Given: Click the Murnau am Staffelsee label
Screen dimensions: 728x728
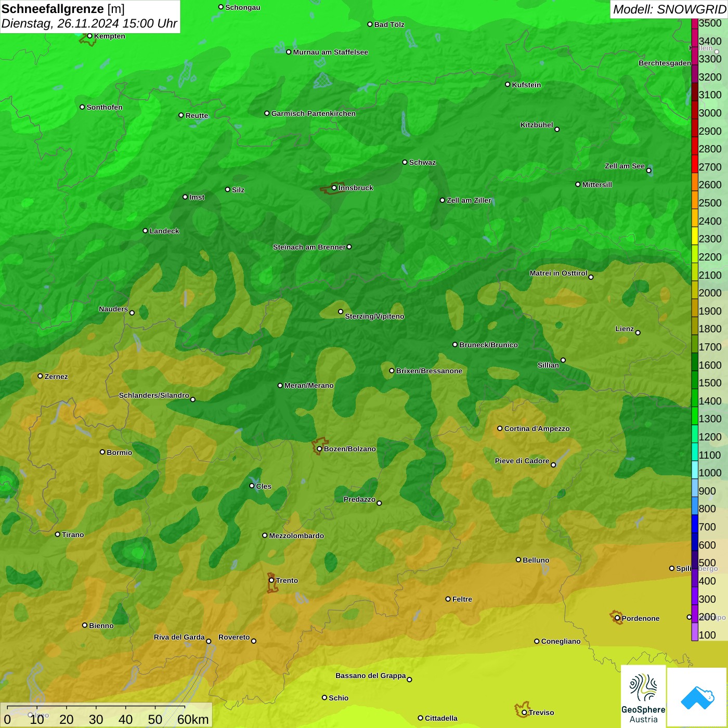Looking at the screenshot, I should coord(330,52).
